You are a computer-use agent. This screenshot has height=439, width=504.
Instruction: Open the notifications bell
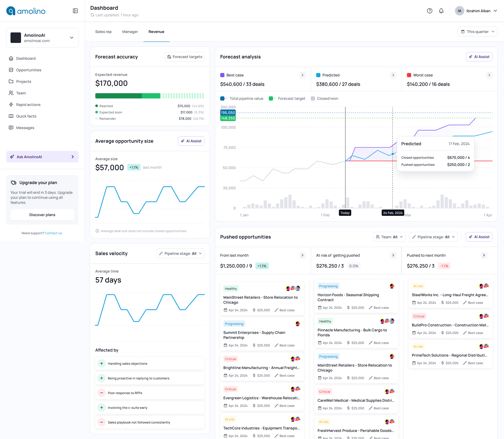click(x=441, y=11)
